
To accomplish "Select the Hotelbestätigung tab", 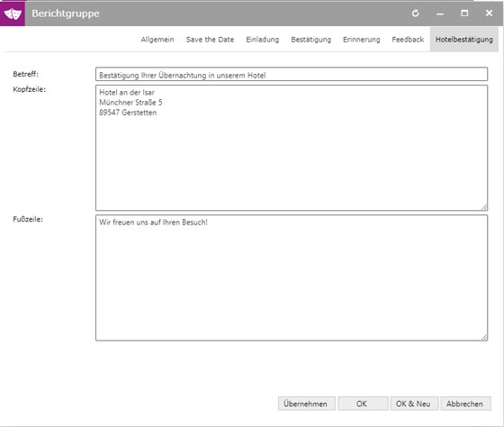I will (464, 40).
